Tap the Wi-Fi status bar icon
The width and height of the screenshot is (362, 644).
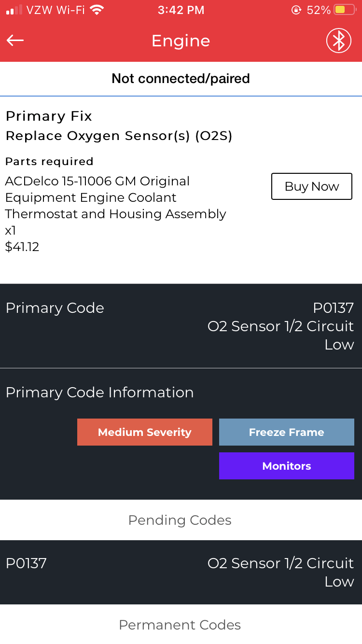click(97, 10)
